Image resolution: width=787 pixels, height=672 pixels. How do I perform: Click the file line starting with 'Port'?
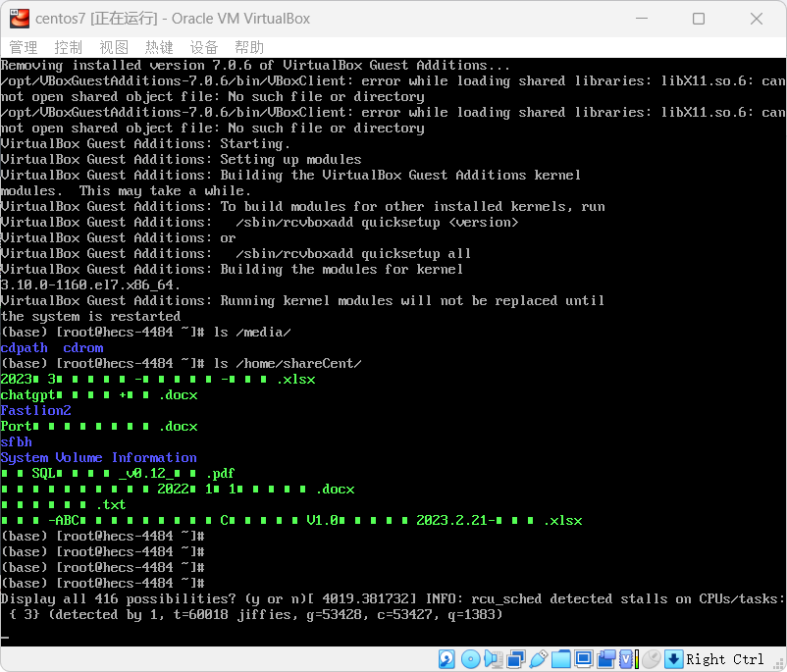[x=99, y=426]
